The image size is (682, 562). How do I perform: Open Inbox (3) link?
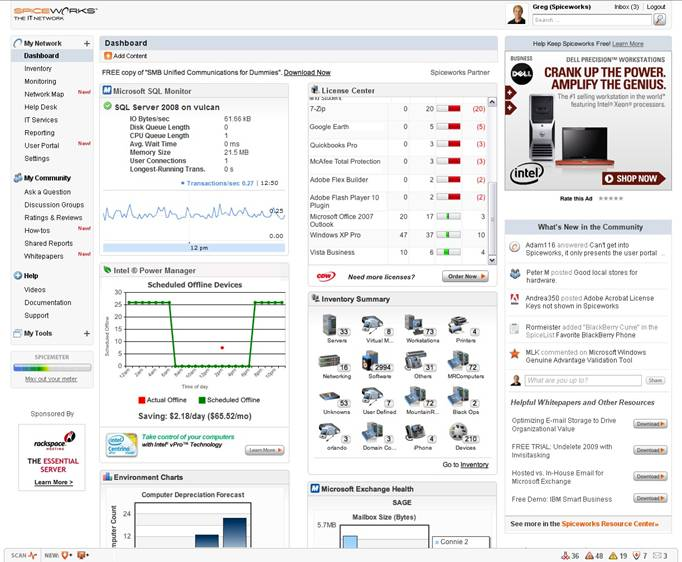click(626, 7)
